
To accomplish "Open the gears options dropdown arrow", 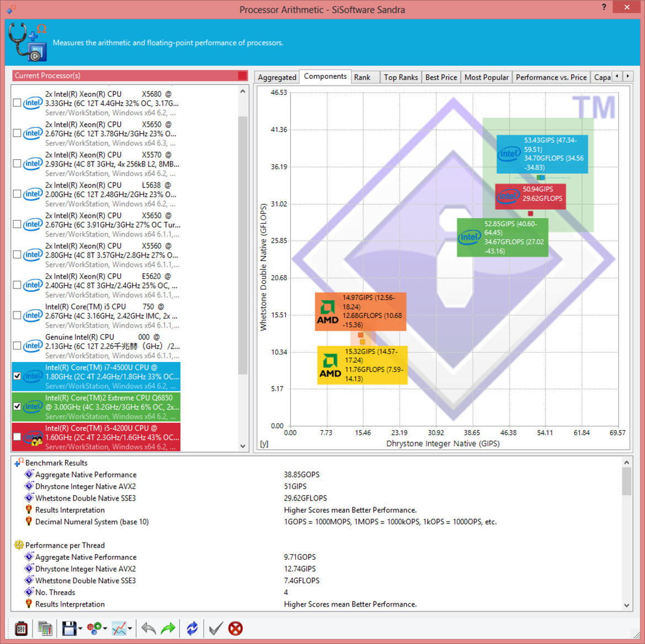I will click(x=105, y=629).
